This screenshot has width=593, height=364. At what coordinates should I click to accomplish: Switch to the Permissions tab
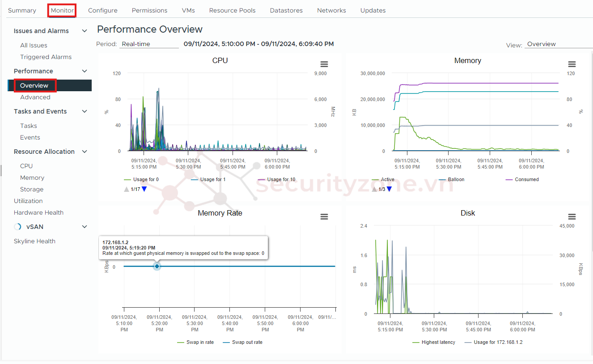[149, 10]
